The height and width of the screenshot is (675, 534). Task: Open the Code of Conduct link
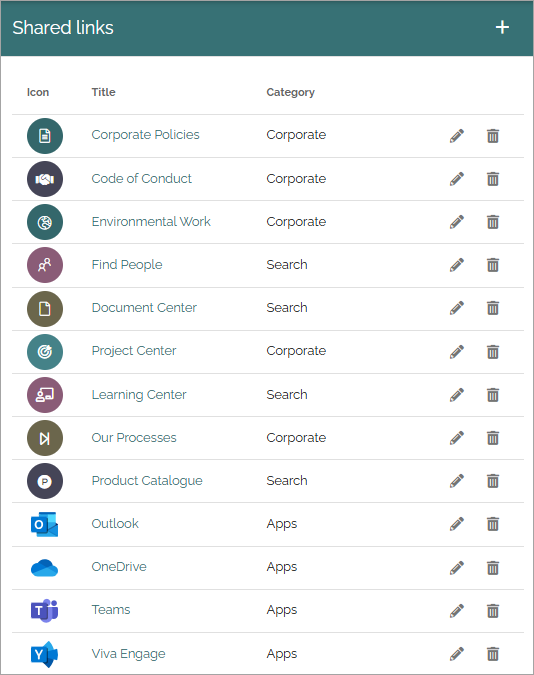pos(142,179)
